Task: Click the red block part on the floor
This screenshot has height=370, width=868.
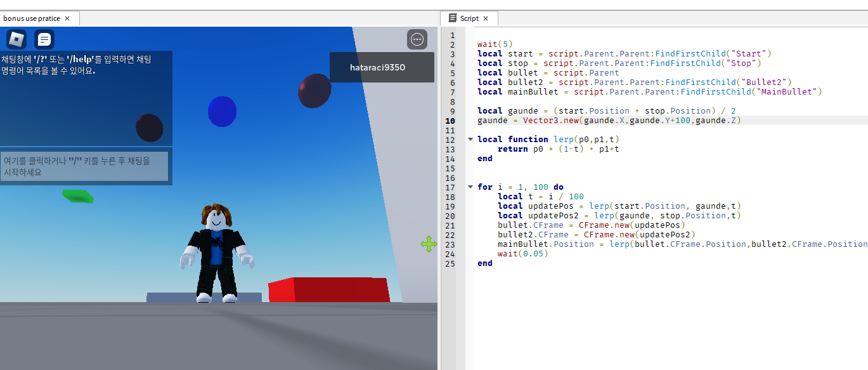Action: [x=329, y=290]
